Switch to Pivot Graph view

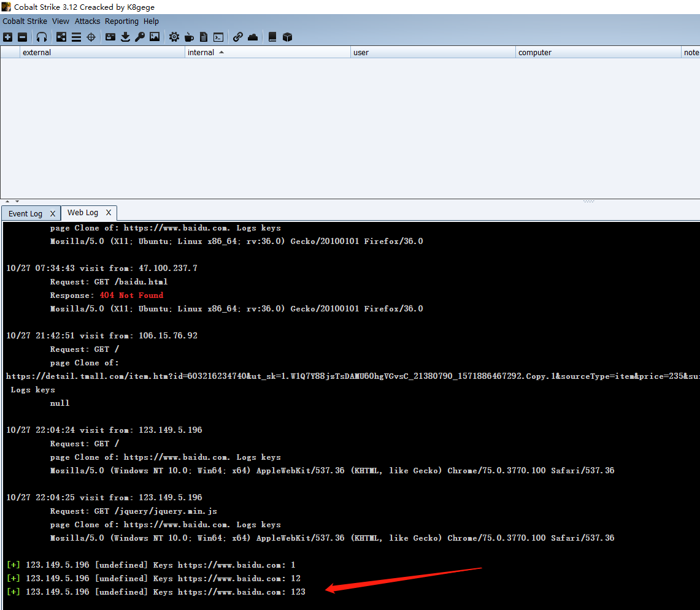(x=61, y=37)
